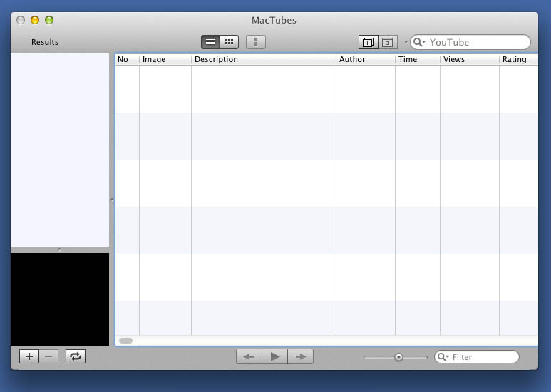
Task: Zoom the MacTubes window
Action: [x=49, y=20]
